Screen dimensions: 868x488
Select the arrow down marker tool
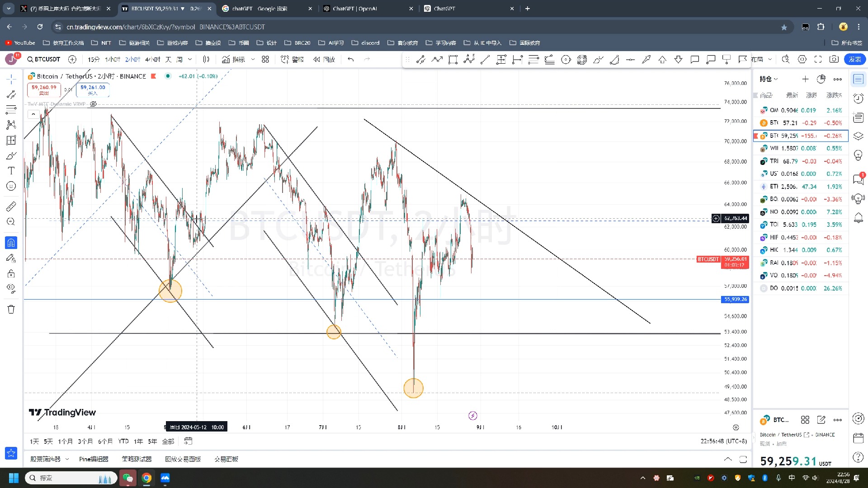tap(679, 59)
